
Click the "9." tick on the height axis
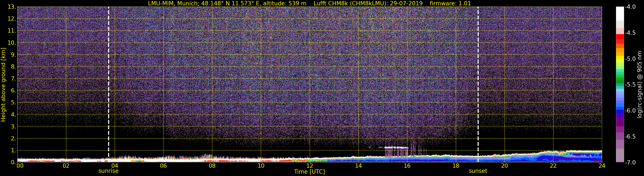tap(13, 55)
